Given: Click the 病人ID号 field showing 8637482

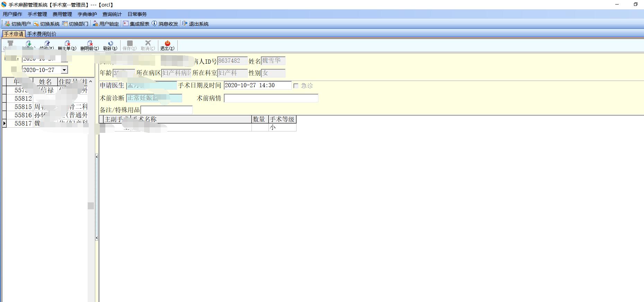Looking at the screenshot, I should [x=232, y=61].
